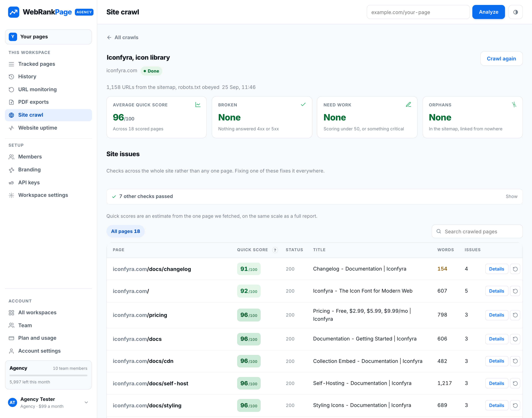532x418 pixels.
Task: Click the Y workspace avatar badge
Action: tap(13, 37)
